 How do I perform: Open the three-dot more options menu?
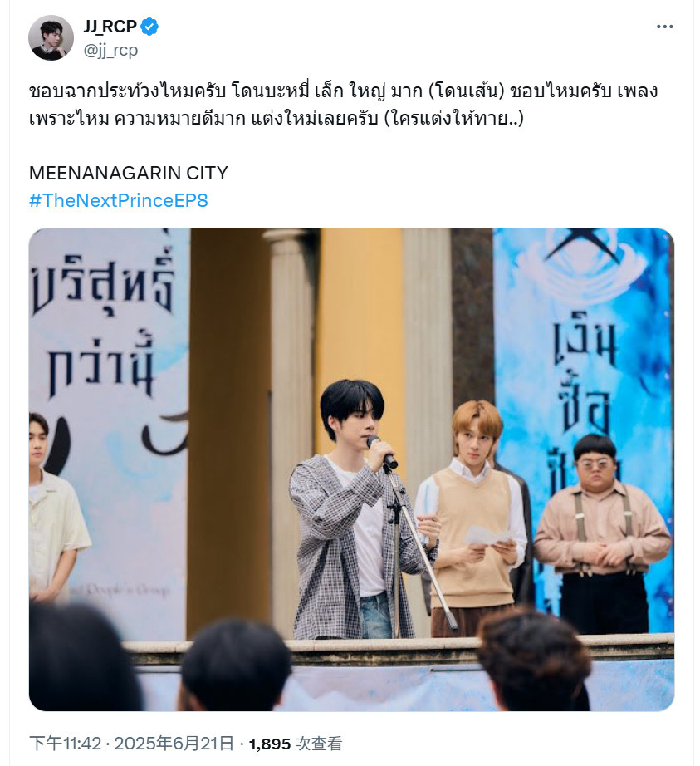[x=664, y=27]
